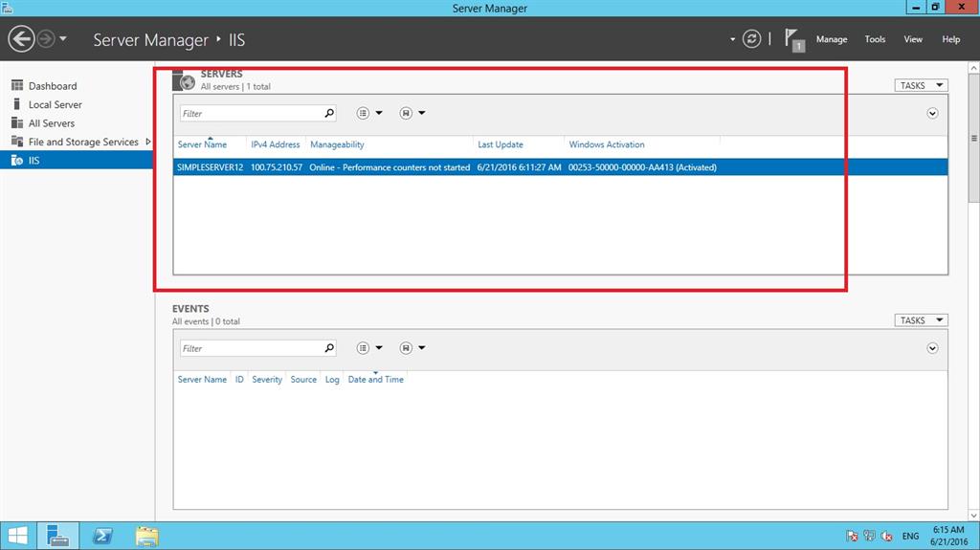The image size is (980, 550).
Task: Click the 00253-50000-00000-AA413 activation cell
Action: [x=642, y=167]
